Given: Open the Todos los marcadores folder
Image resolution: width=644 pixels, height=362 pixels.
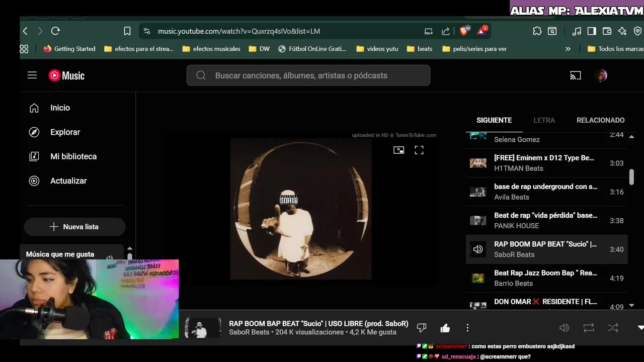Looking at the screenshot, I should pyautogui.click(x=615, y=49).
